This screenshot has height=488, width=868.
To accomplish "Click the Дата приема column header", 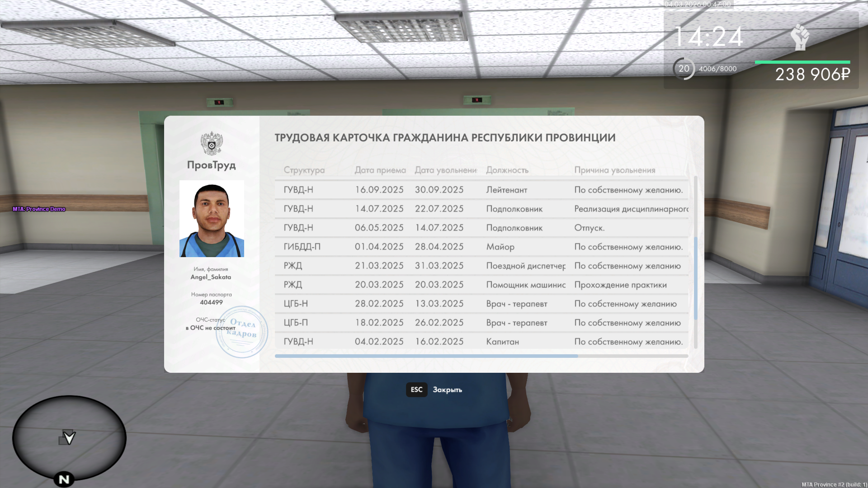I will pos(380,170).
